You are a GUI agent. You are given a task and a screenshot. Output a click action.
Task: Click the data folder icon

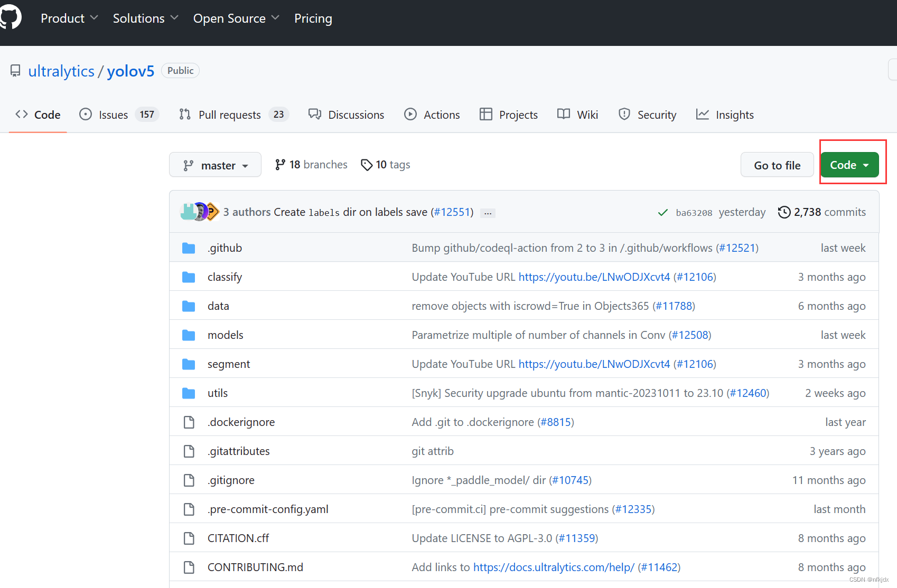(x=189, y=306)
